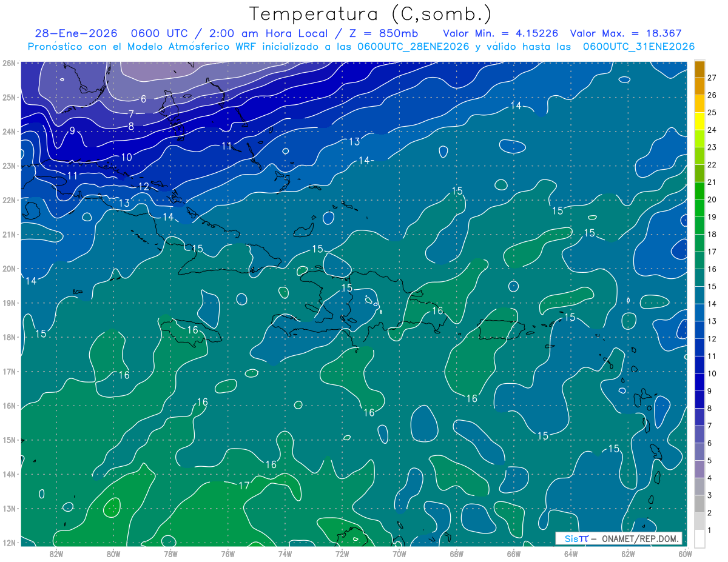Click the 66W longitude axis label
This screenshot has width=728, height=562.
(x=514, y=553)
